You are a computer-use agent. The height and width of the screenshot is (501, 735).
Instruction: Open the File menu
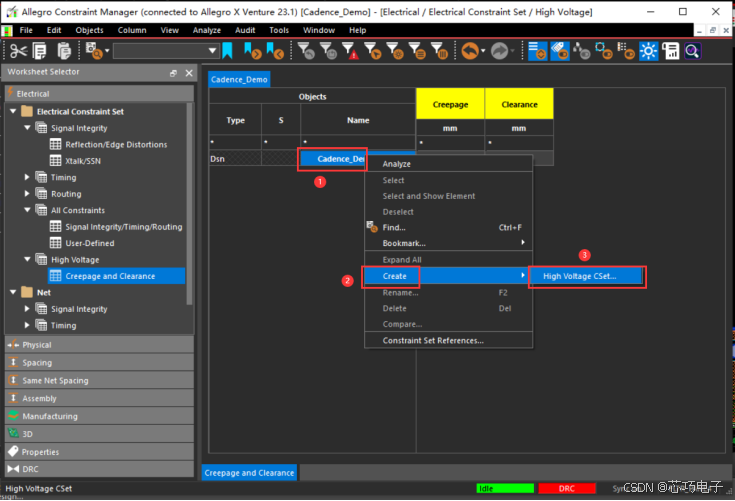point(26,30)
